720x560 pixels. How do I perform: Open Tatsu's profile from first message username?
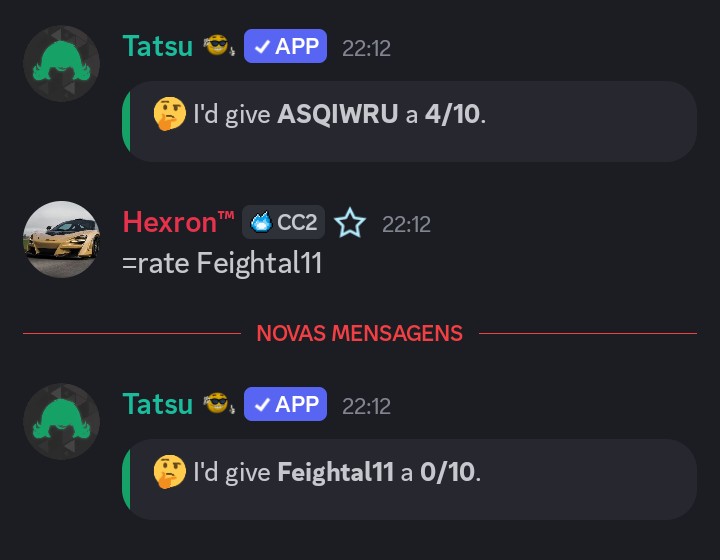[x=157, y=46]
